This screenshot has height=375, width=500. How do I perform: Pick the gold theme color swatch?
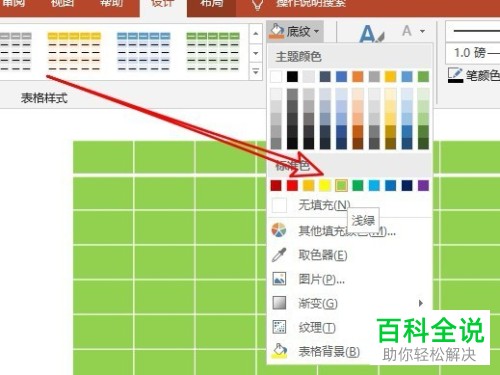click(390, 77)
